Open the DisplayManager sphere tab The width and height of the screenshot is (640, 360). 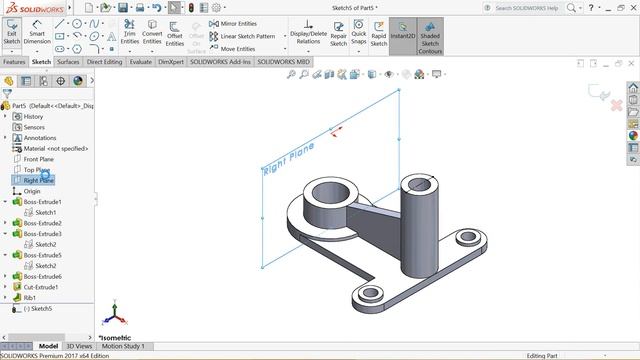pyautogui.click(x=78, y=81)
